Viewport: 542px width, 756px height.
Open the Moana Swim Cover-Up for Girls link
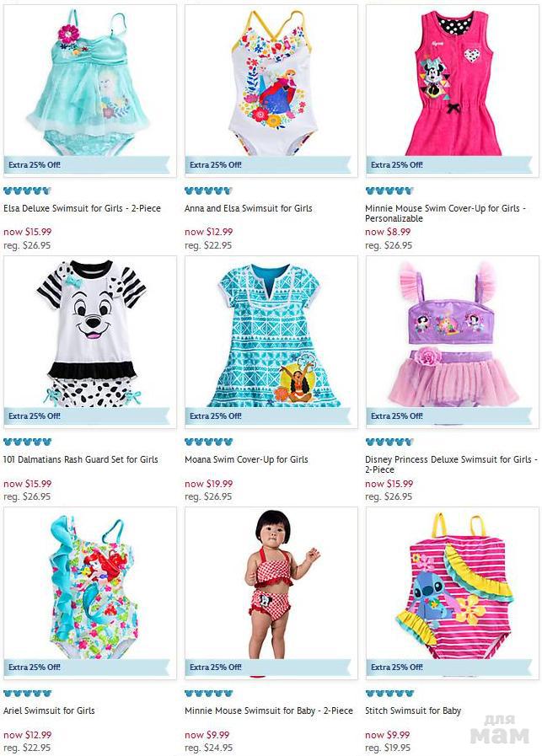[x=246, y=459]
